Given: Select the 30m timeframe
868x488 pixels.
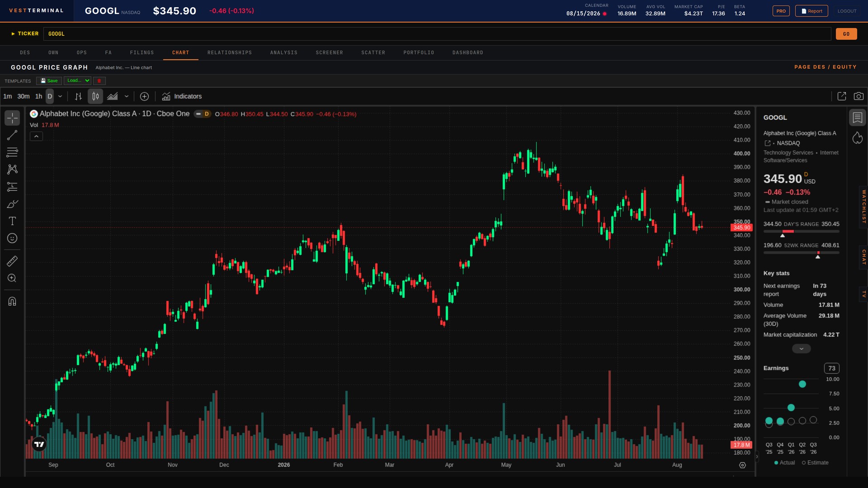Looking at the screenshot, I should point(24,96).
